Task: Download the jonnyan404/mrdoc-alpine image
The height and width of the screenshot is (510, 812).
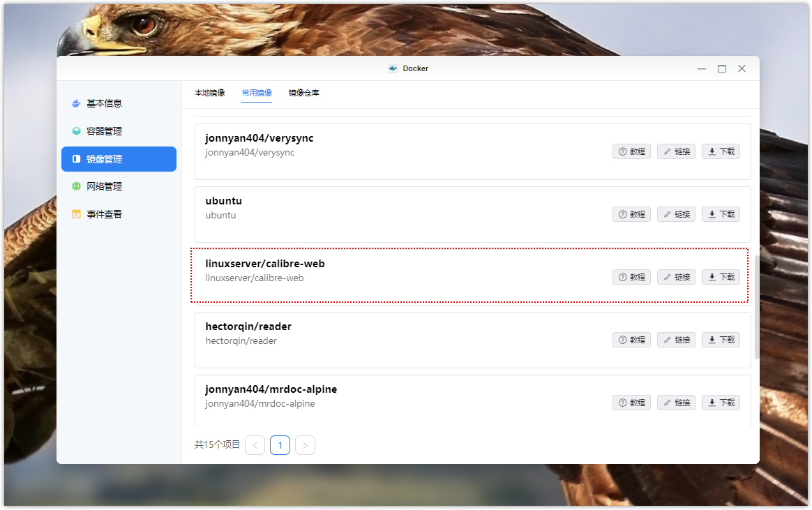Action: pyautogui.click(x=721, y=403)
